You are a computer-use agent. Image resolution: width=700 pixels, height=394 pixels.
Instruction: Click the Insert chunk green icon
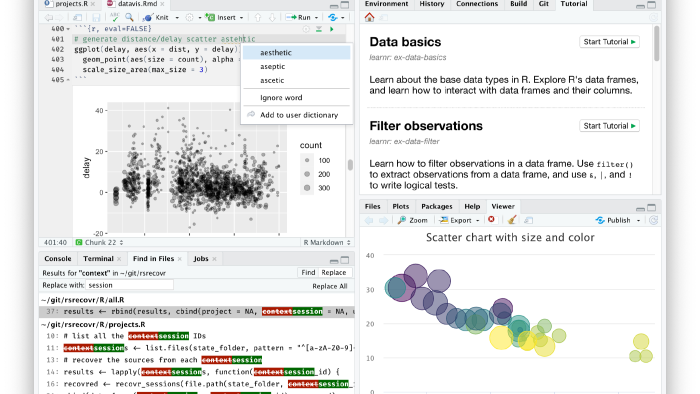click(210, 17)
